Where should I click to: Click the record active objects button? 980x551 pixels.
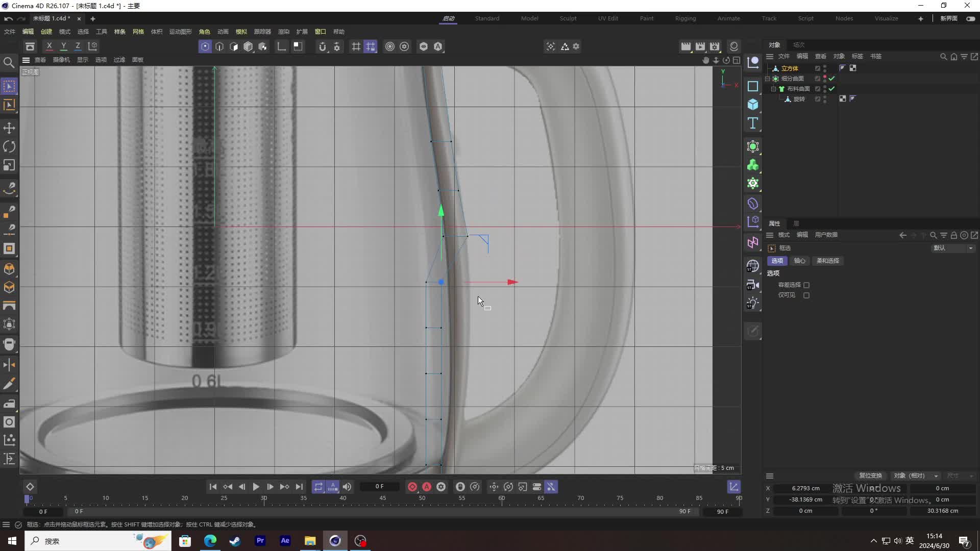pyautogui.click(x=412, y=487)
